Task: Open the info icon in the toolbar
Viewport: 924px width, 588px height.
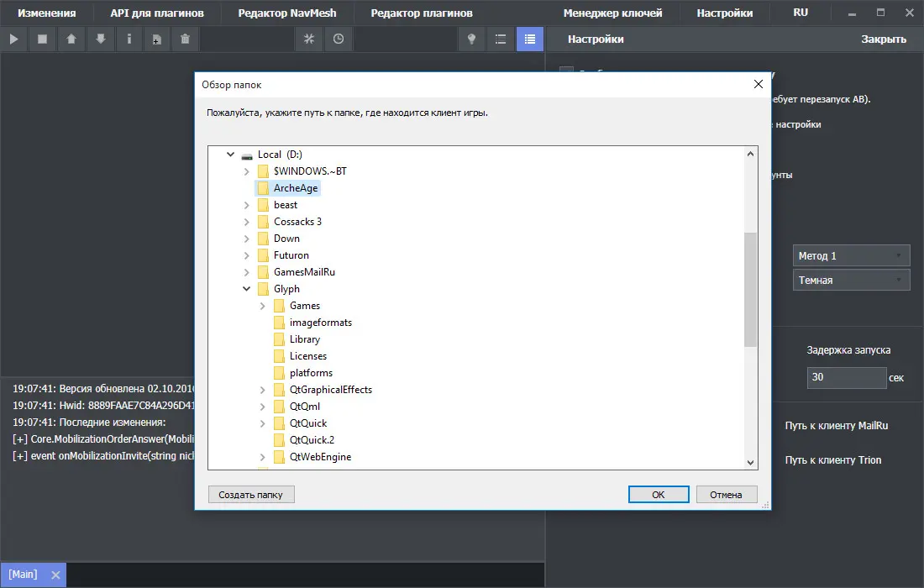Action: [x=129, y=39]
